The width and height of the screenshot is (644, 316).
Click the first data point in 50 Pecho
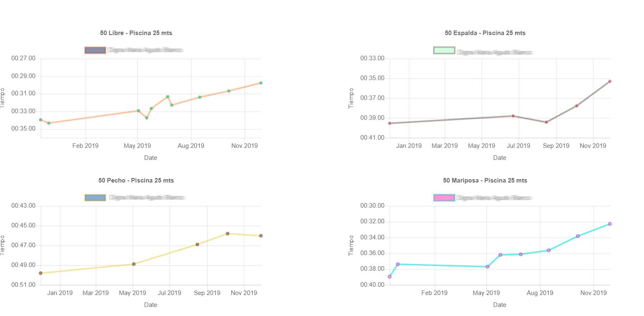click(x=40, y=273)
